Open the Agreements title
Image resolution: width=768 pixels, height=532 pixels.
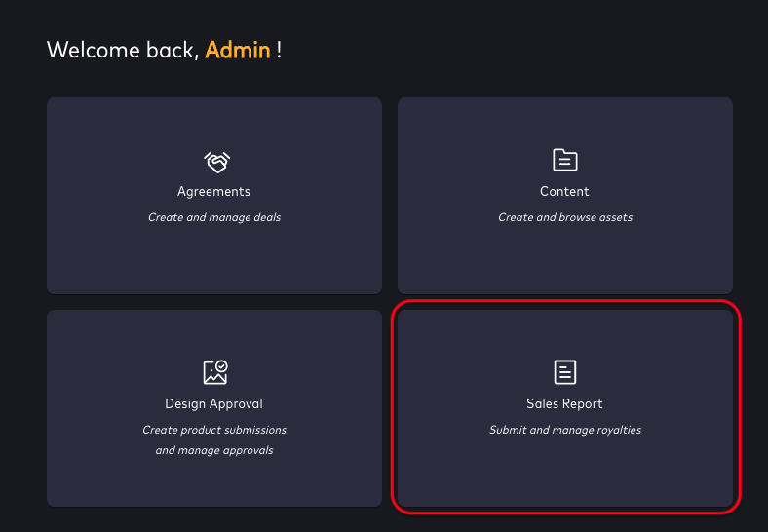click(213, 192)
